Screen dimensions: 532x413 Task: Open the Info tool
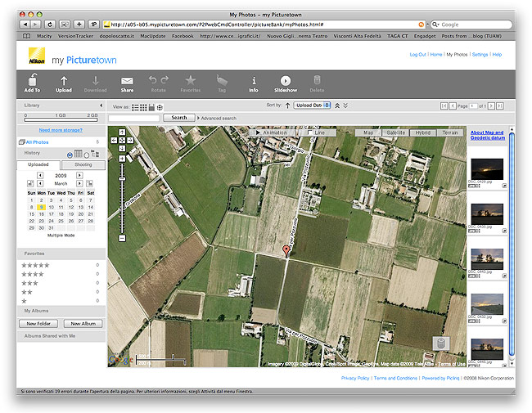click(254, 83)
